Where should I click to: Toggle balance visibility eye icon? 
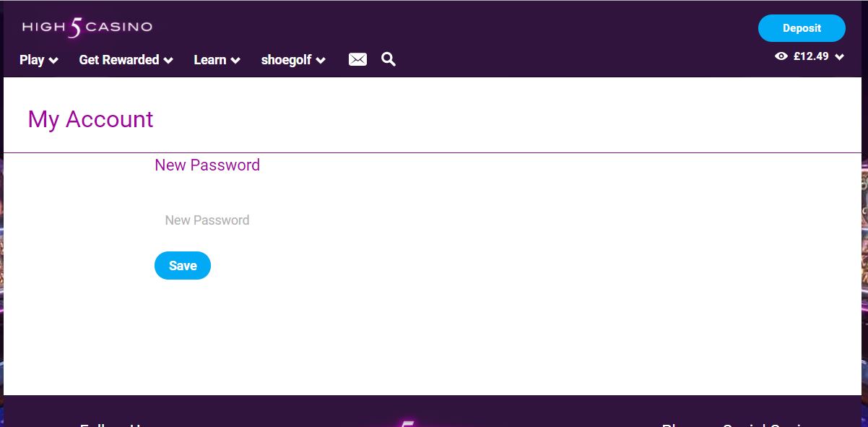[x=781, y=56]
